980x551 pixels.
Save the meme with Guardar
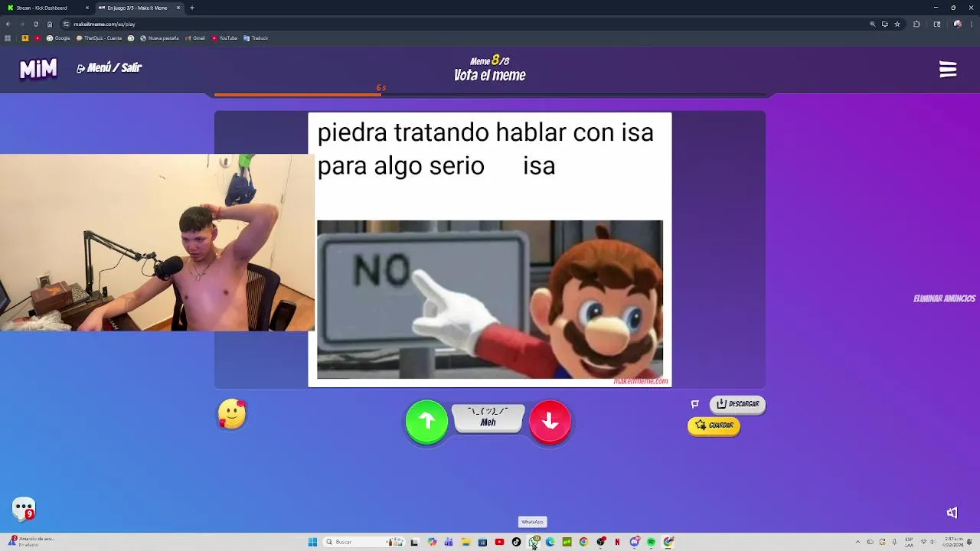pos(714,425)
